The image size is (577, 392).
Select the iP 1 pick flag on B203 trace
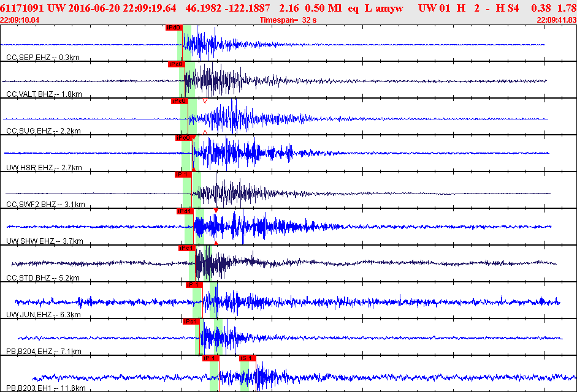coord(211,358)
